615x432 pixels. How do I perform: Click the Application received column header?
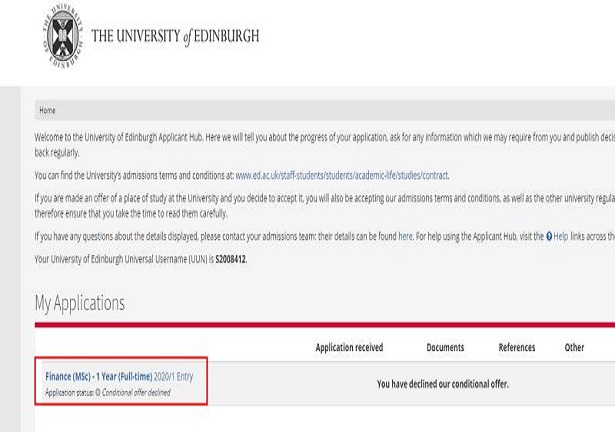point(349,347)
